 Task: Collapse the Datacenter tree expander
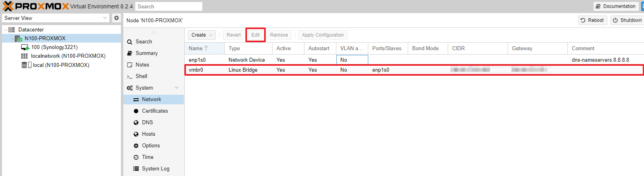click(5, 30)
